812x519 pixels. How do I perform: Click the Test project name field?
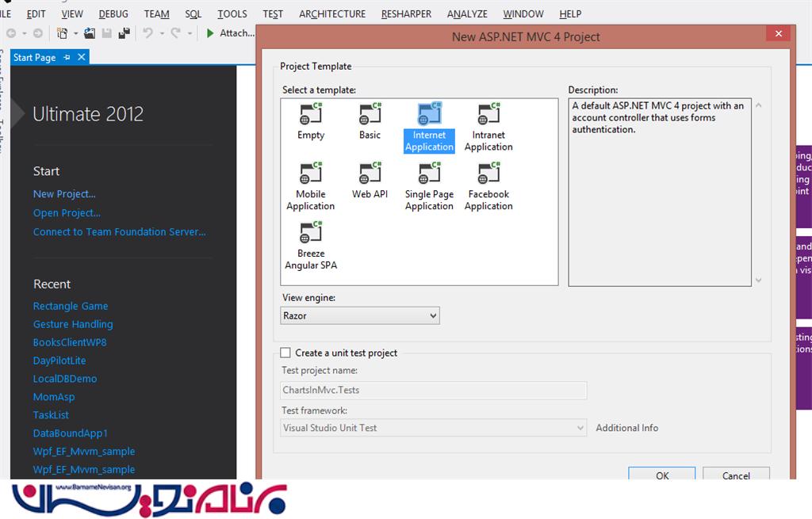pos(434,390)
